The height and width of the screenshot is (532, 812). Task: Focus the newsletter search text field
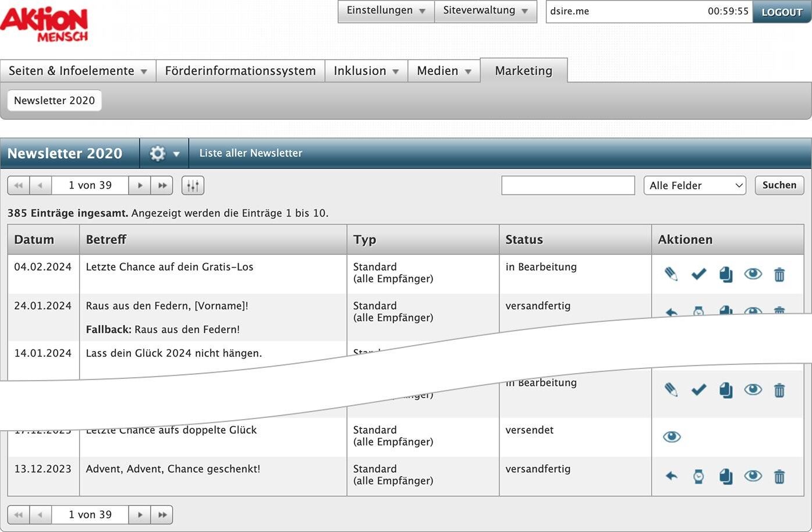(568, 186)
